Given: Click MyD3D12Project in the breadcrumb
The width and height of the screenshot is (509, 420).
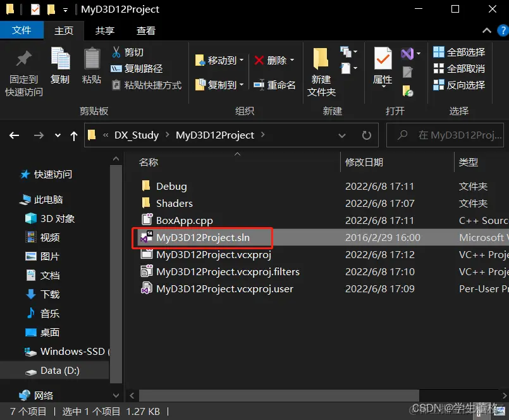Looking at the screenshot, I should [x=214, y=135].
